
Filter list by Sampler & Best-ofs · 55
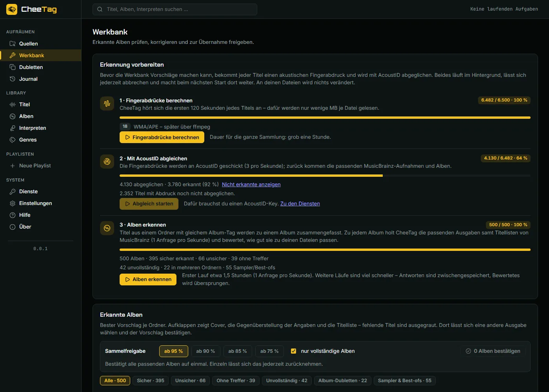point(405,381)
